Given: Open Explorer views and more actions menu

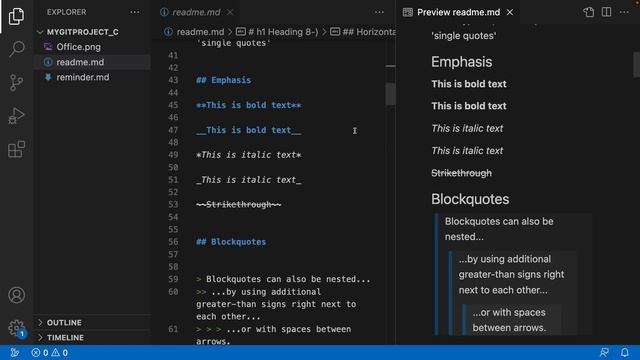Looking at the screenshot, I should [x=135, y=12].
